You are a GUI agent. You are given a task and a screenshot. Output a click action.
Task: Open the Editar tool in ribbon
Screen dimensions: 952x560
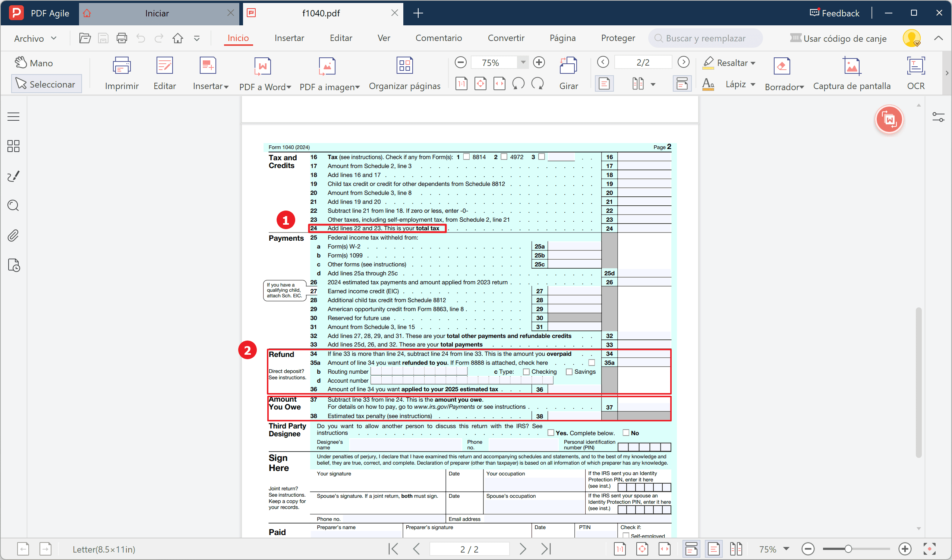point(164,74)
